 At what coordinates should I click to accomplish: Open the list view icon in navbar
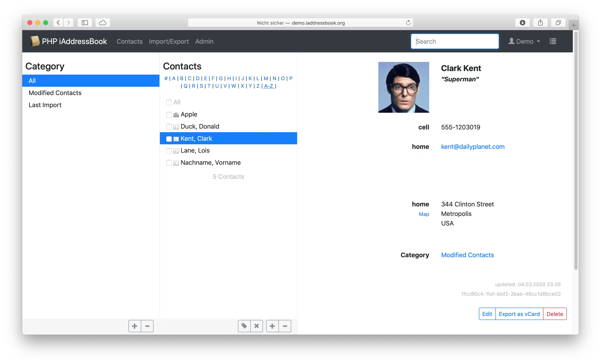tap(553, 41)
